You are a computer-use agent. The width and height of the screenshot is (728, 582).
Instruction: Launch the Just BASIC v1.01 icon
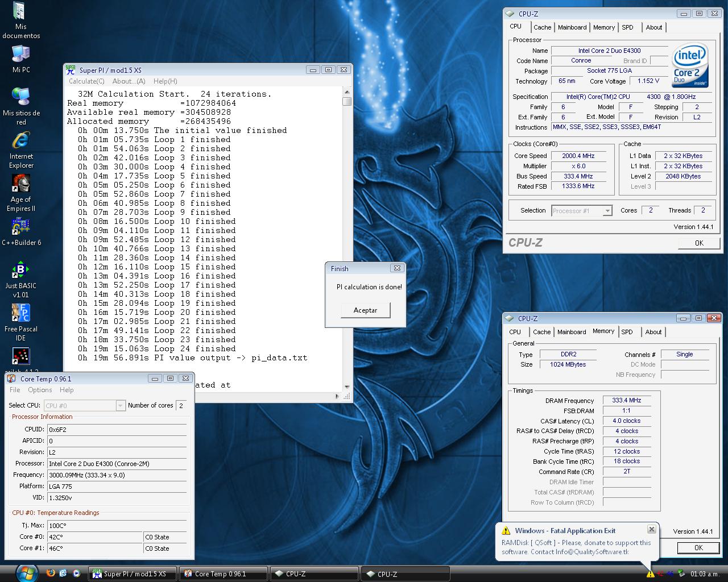21,280
